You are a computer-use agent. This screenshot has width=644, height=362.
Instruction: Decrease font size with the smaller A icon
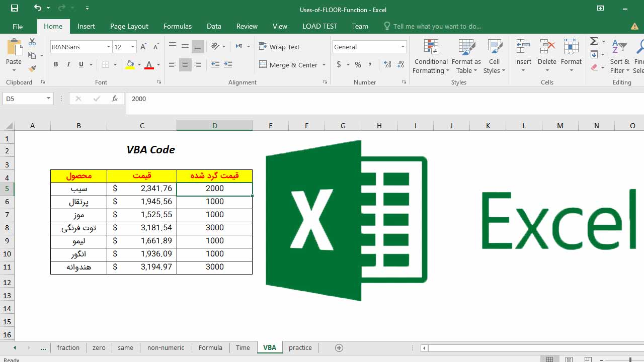[x=155, y=47]
